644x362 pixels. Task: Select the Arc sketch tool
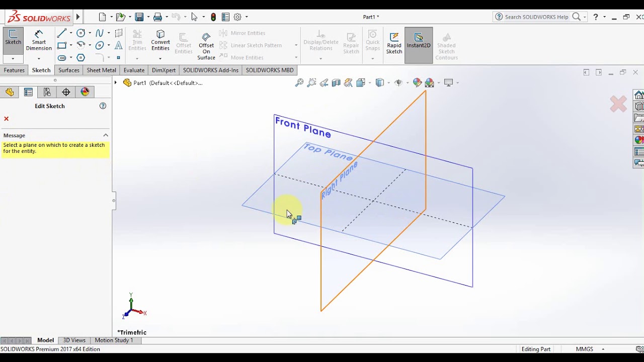[81, 45]
